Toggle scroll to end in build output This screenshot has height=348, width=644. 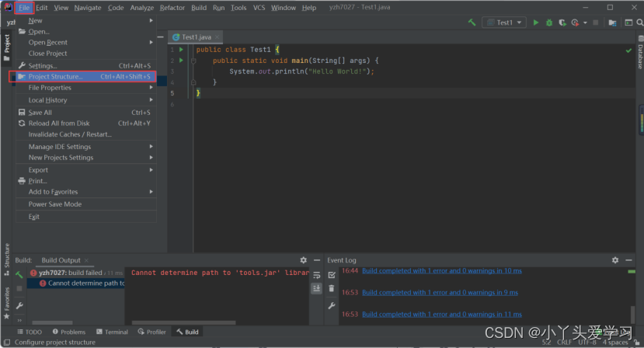(x=317, y=288)
